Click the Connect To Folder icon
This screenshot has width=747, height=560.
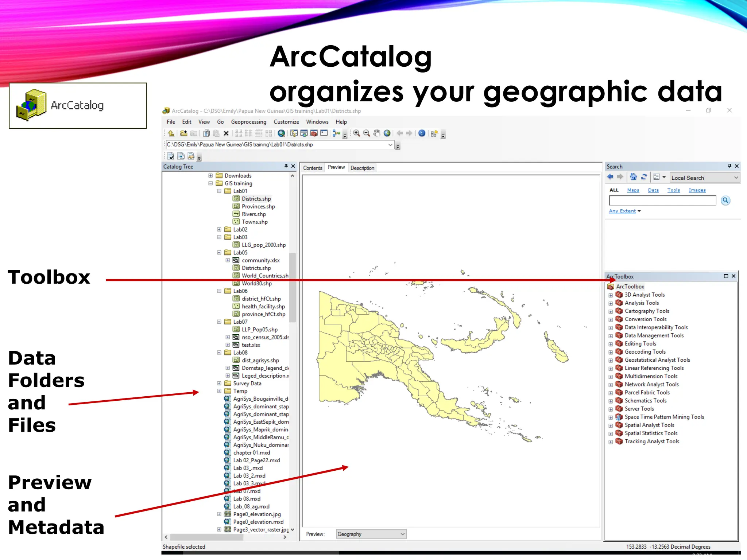pyautogui.click(x=184, y=133)
